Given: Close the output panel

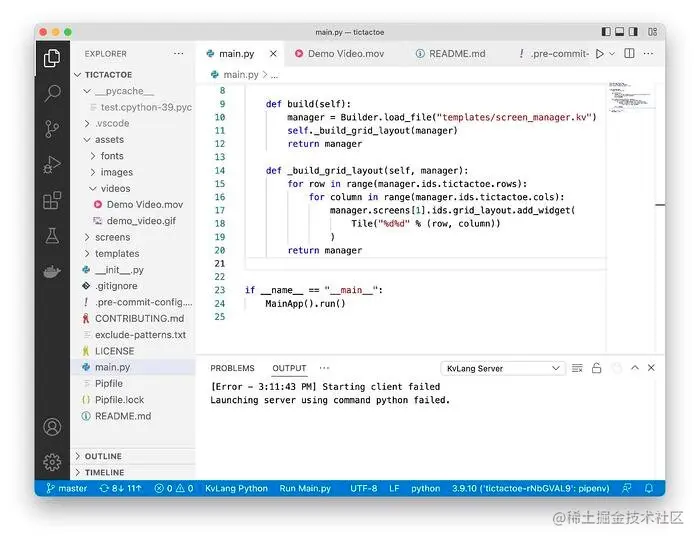Looking at the screenshot, I should 651,367.
